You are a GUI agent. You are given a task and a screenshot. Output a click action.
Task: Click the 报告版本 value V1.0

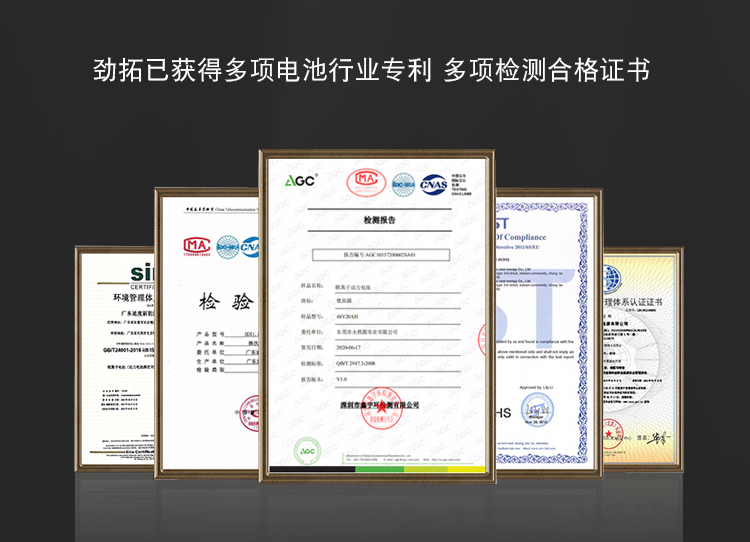point(342,379)
